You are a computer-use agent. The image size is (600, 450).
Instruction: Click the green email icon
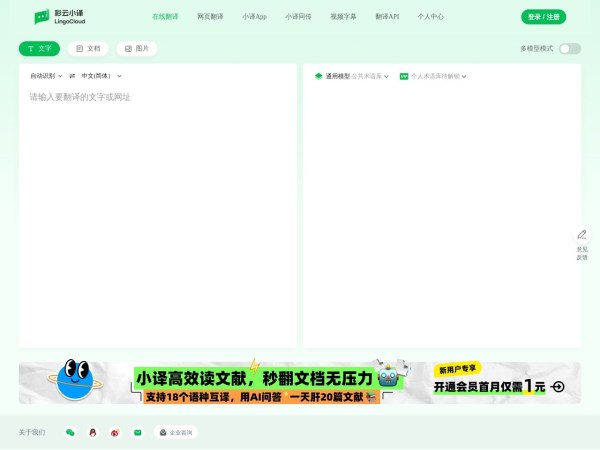[138, 432]
